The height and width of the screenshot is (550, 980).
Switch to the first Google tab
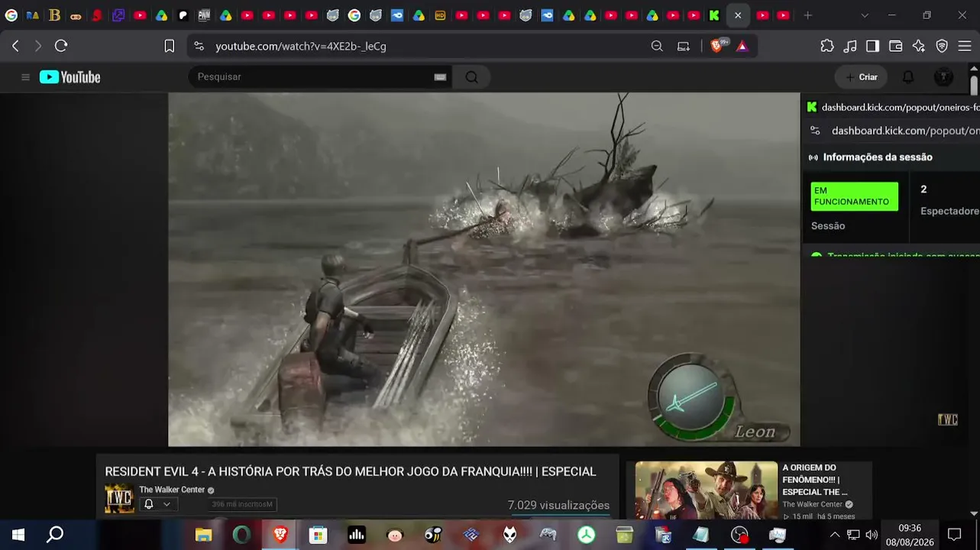click(11, 15)
